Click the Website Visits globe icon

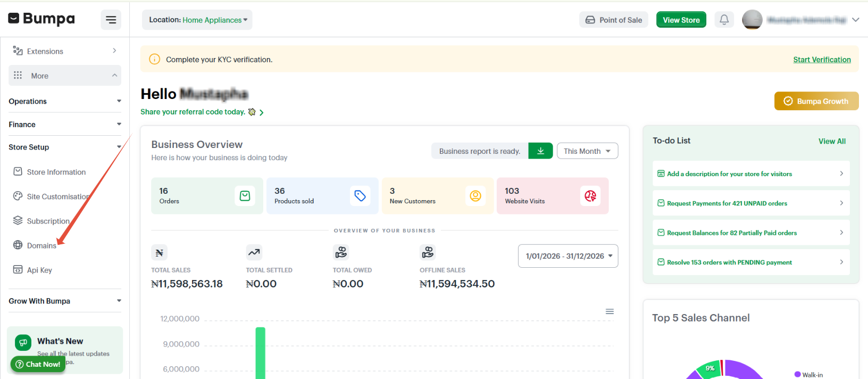click(x=590, y=196)
